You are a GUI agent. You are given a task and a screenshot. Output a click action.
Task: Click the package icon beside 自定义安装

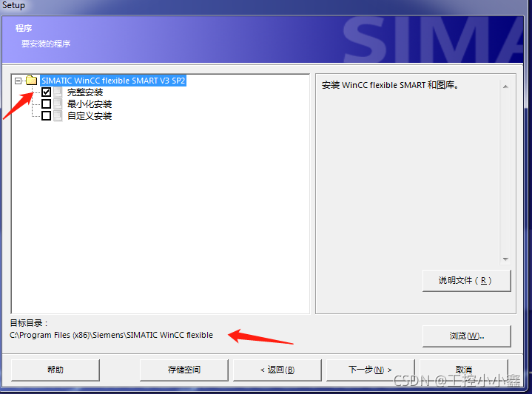[x=58, y=116]
